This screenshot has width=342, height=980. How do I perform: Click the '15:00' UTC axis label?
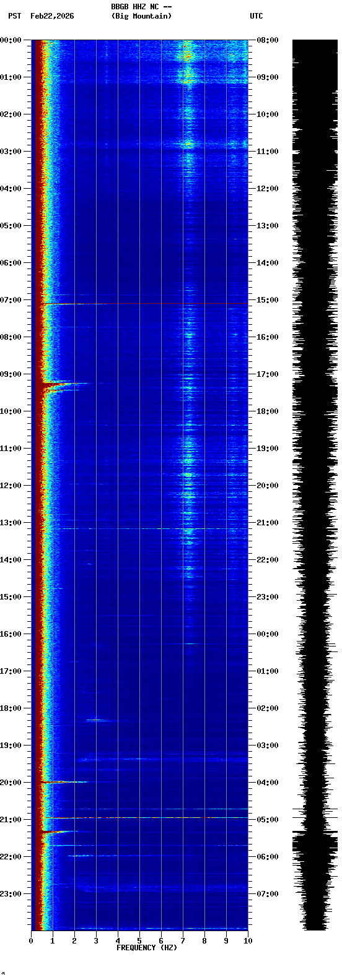(267, 300)
